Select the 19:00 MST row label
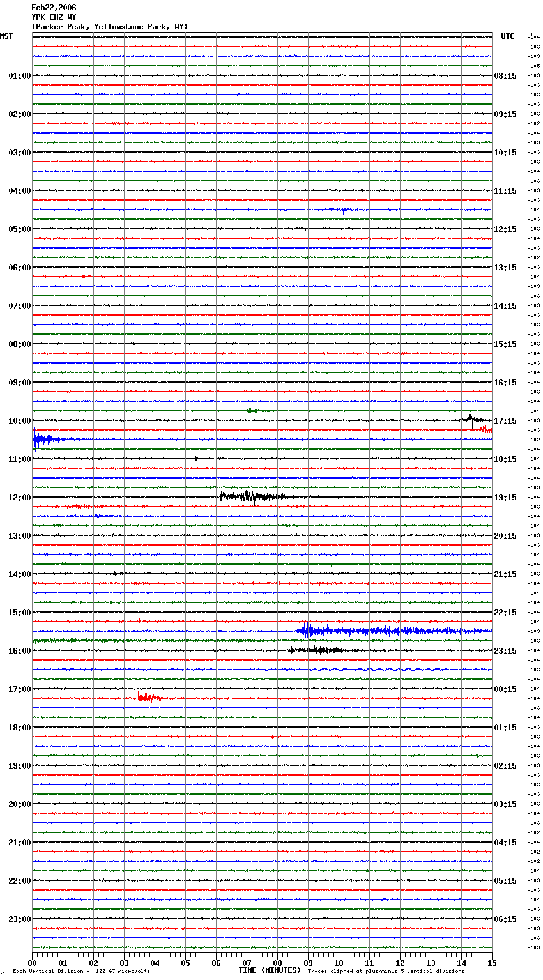543x980 pixels. (x=20, y=766)
